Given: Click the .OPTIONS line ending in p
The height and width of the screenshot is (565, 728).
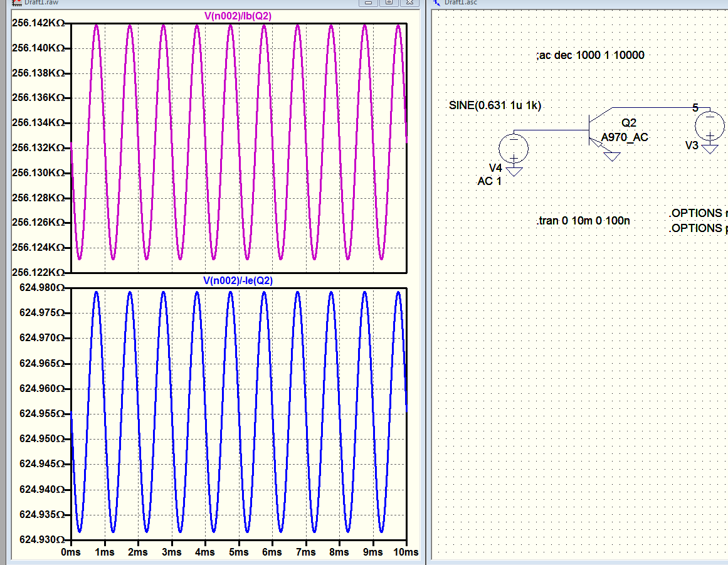Looking at the screenshot, I should click(699, 228).
